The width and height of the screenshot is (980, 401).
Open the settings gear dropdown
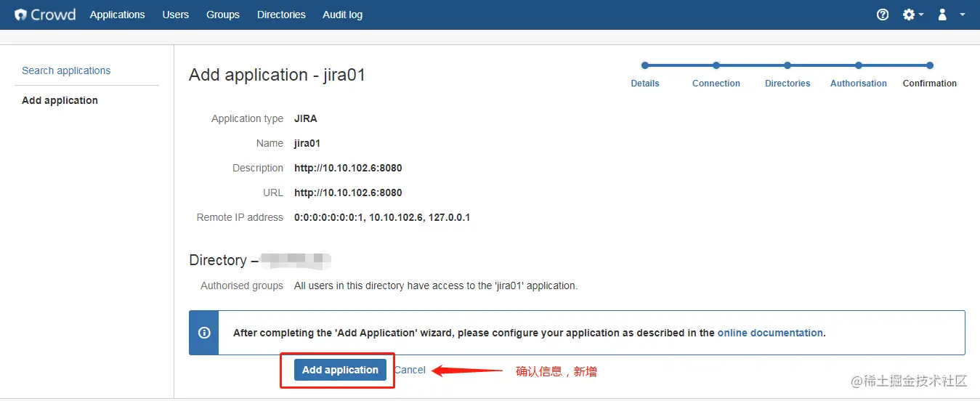pyautogui.click(x=912, y=15)
